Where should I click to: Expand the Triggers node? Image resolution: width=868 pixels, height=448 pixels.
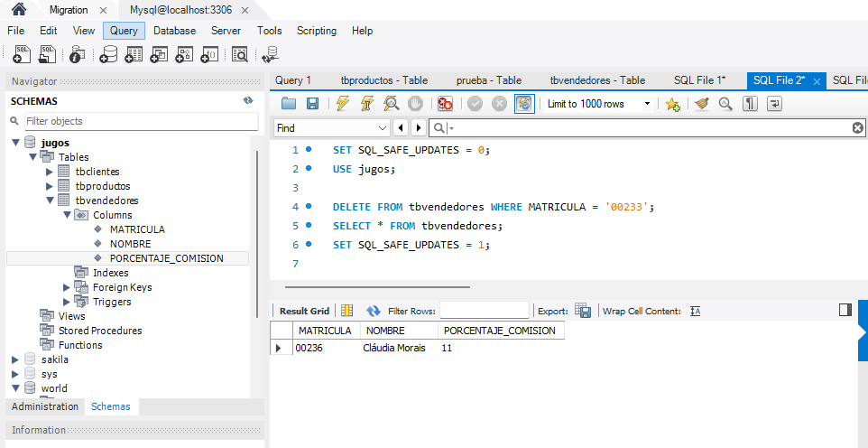(x=67, y=302)
